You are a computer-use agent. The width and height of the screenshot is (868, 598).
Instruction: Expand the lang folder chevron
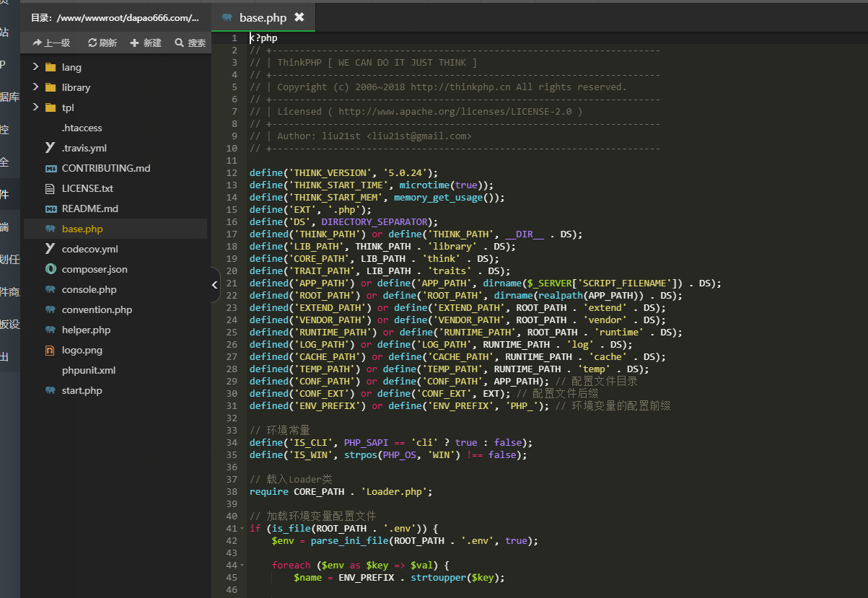[35, 67]
